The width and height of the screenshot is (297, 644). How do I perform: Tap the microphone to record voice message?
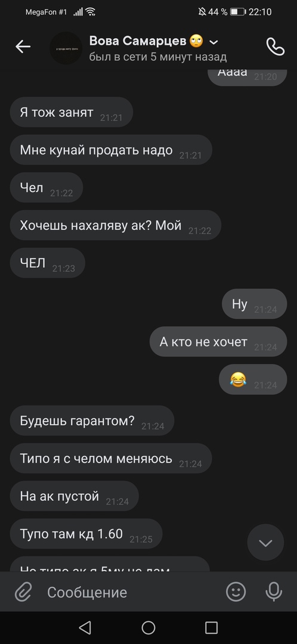point(274,592)
